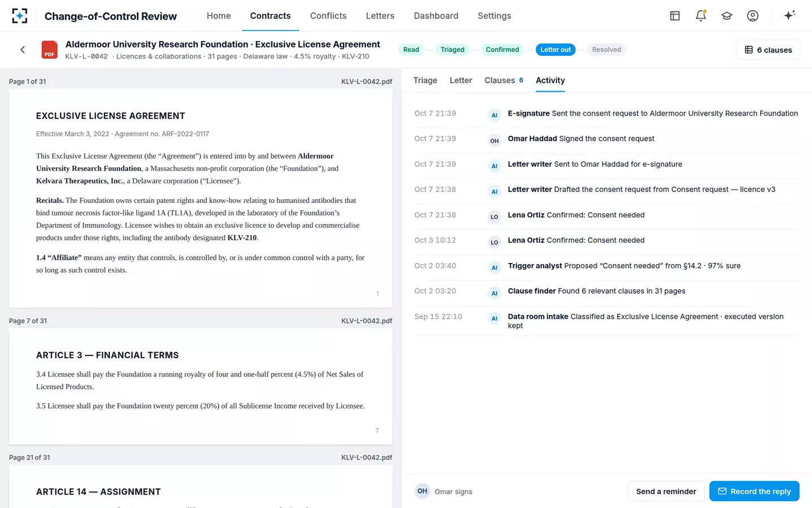This screenshot has width=812, height=508.
Task: Click the Sep 15 22:10 timestamp
Action: click(x=438, y=316)
